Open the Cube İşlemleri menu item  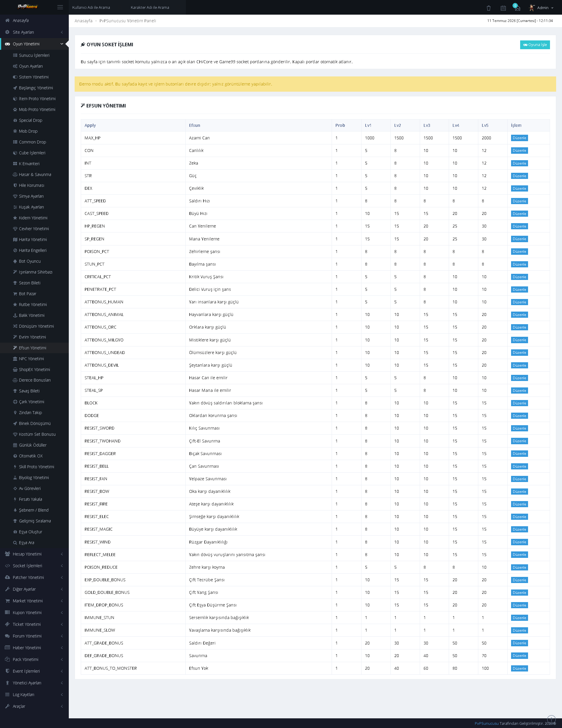[x=34, y=153]
